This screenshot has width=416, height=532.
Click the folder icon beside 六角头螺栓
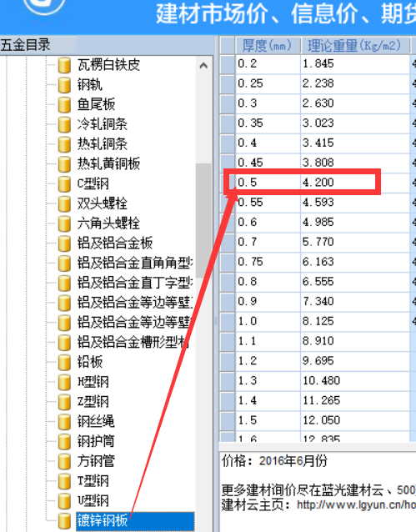click(64, 223)
